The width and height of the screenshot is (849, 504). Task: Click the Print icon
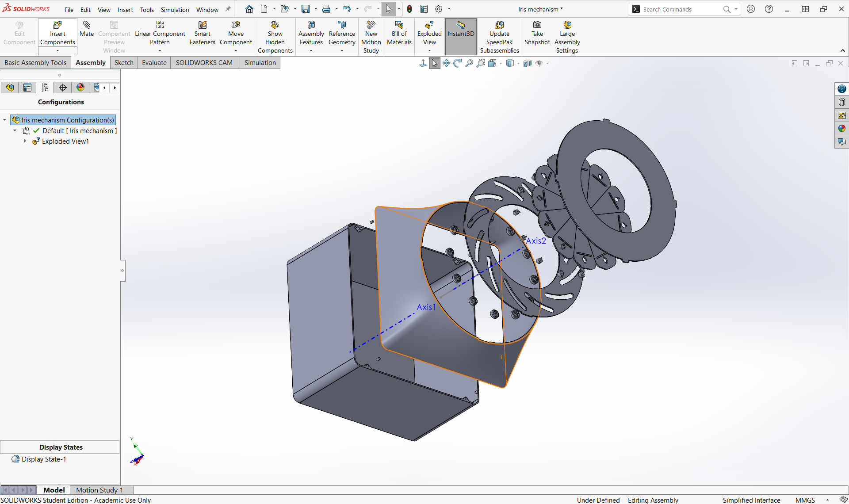[326, 9]
